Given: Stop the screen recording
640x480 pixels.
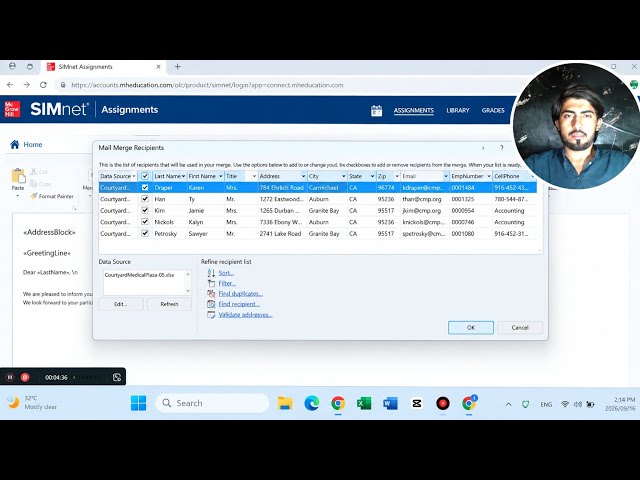Looking at the screenshot, I should click(25, 377).
